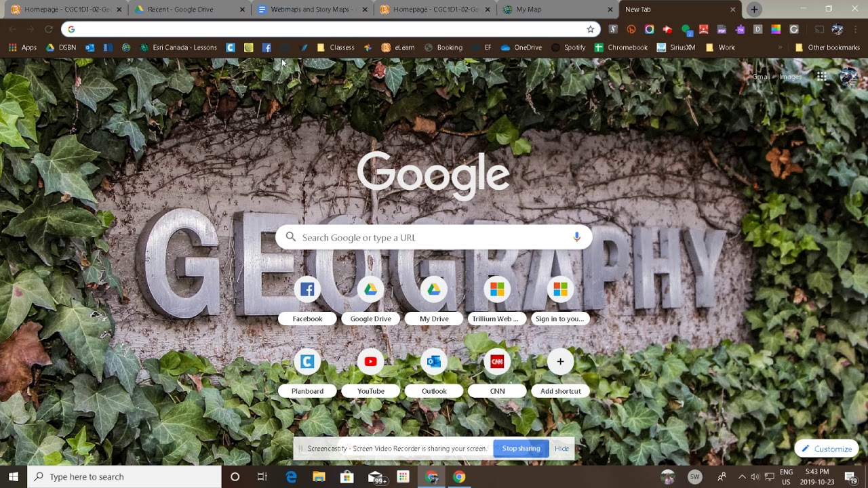The width and height of the screenshot is (868, 488).
Task: Switch to the 'Webmaps and Story Maps' tab
Action: [312, 9]
